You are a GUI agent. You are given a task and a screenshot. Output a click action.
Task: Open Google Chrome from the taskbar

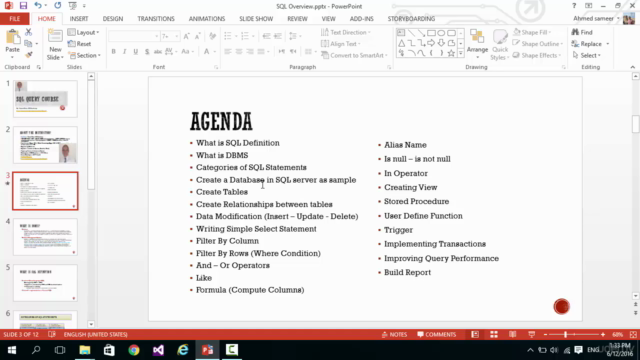pyautogui.click(x=134, y=350)
